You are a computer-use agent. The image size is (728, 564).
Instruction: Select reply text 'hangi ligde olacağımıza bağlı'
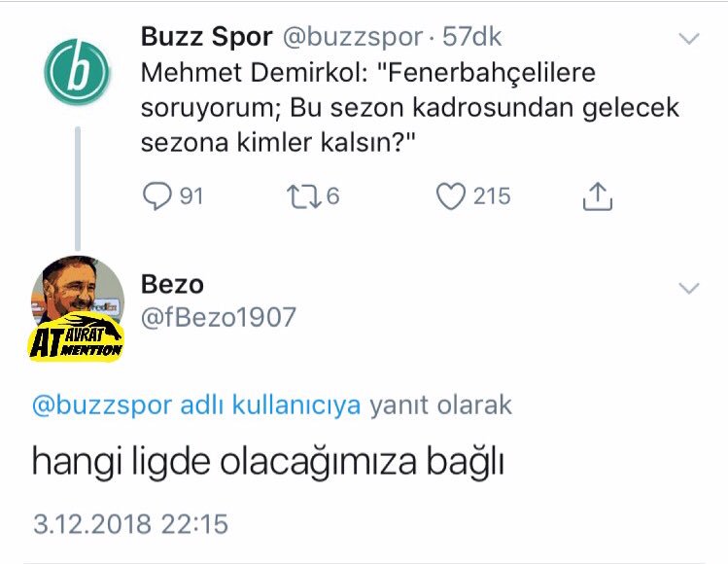tap(268, 462)
